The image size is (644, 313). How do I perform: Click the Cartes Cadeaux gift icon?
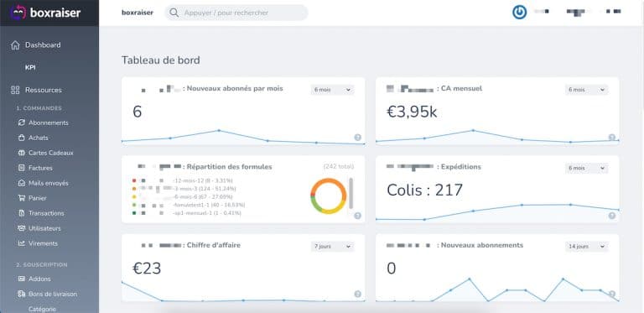click(22, 153)
